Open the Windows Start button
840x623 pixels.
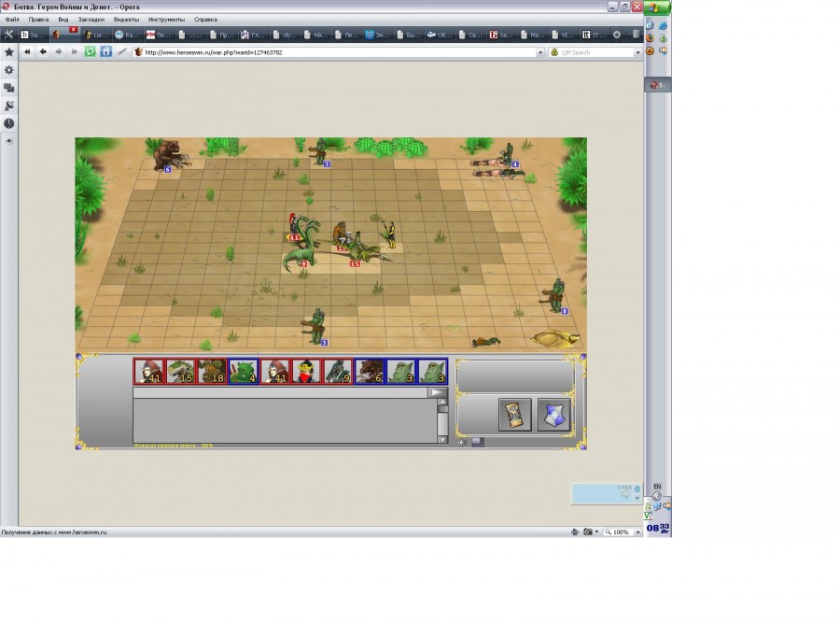658,7
